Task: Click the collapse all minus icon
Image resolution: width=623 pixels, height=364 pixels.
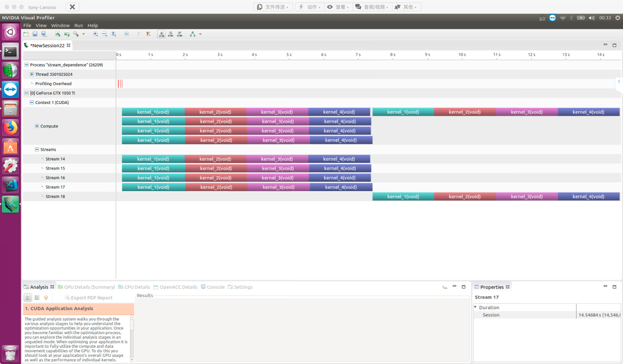Action: click(126, 34)
